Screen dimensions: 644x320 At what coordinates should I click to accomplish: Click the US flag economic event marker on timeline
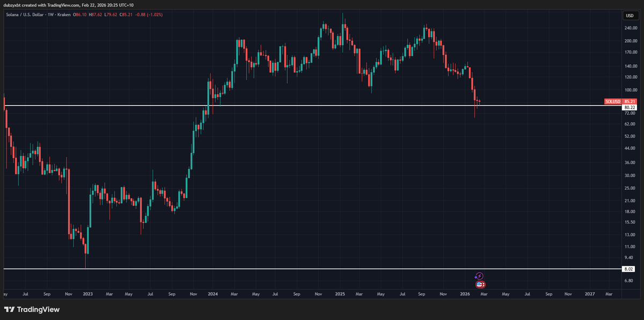point(479,284)
